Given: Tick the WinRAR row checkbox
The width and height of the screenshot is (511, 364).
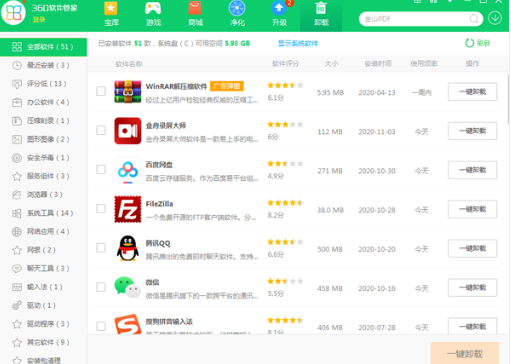Looking at the screenshot, I should 101,91.
